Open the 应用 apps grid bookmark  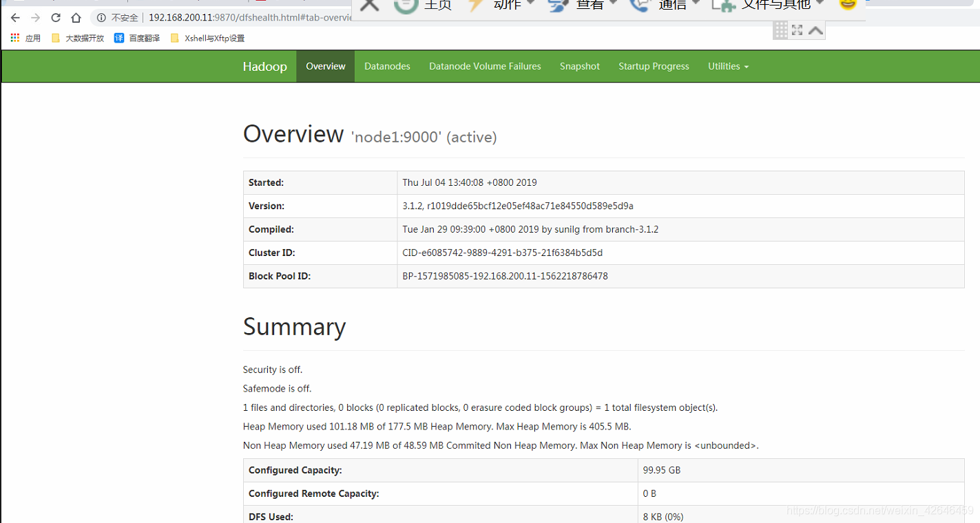tap(25, 39)
